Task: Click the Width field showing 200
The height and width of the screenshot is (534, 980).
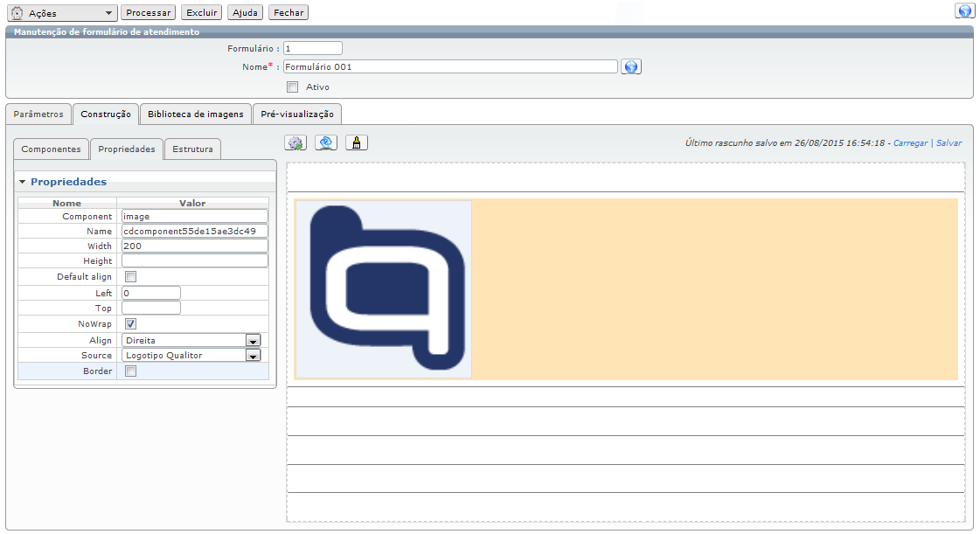Action: (194, 246)
